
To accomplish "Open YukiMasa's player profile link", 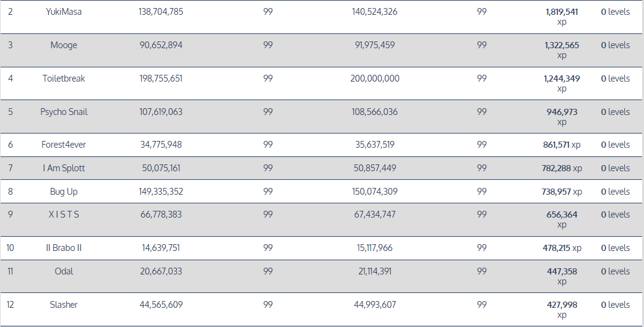I will click(64, 12).
